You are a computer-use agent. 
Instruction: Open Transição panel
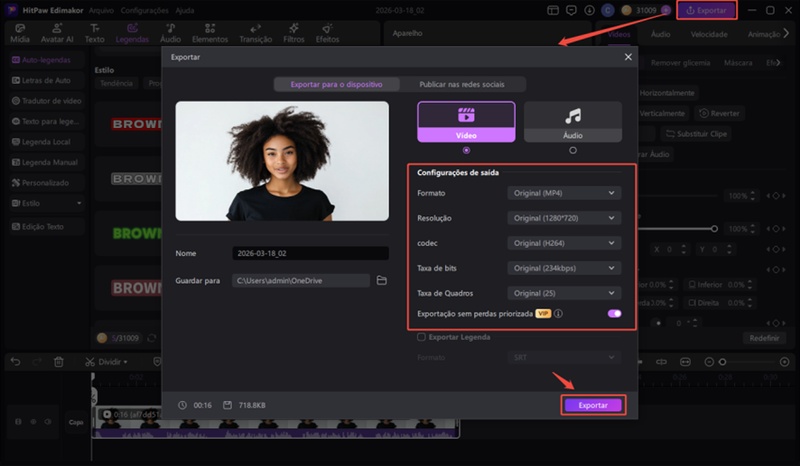[256, 33]
